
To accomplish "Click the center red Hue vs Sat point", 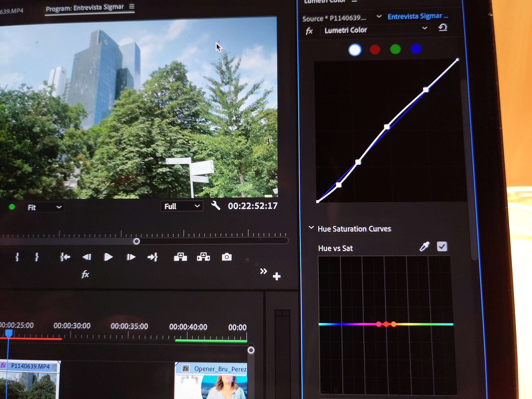I will pyautogui.click(x=386, y=324).
